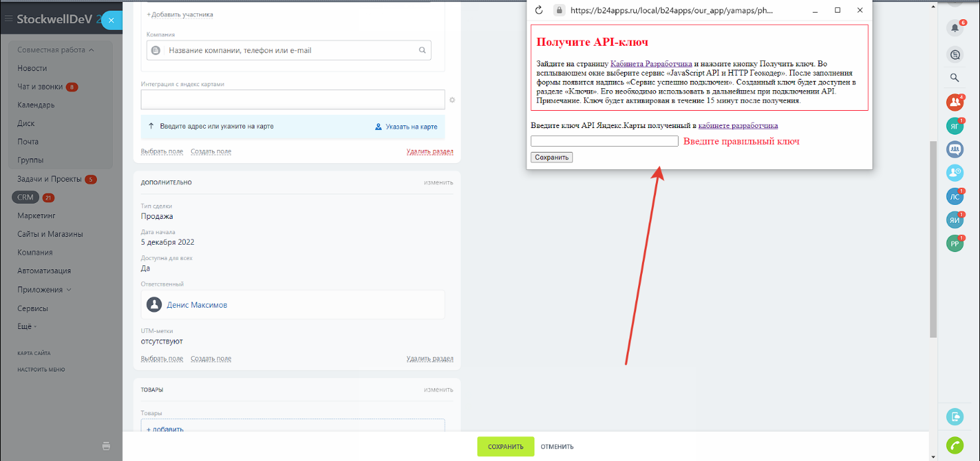Open Сервисы in left menu
The image size is (980, 461).
(33, 308)
